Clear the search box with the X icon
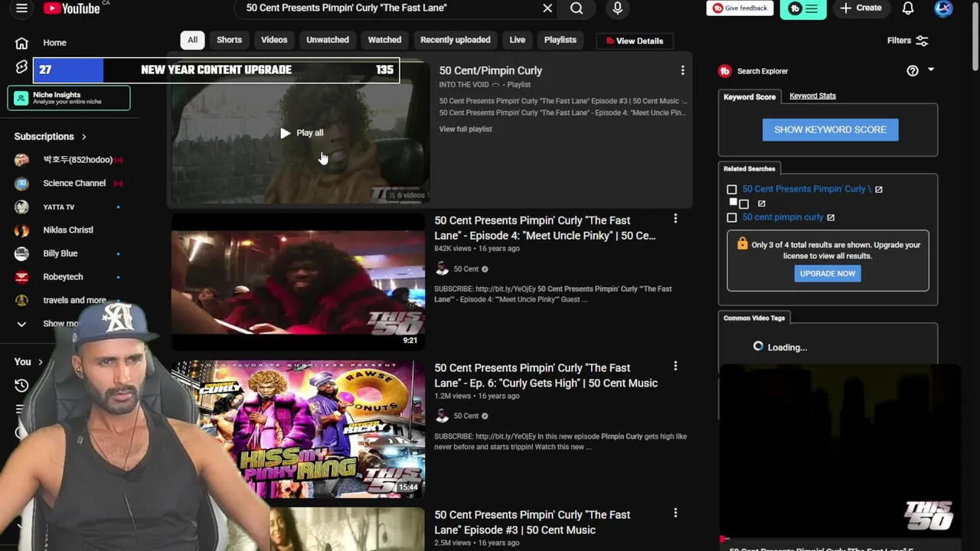This screenshot has height=551, width=980. [x=547, y=8]
